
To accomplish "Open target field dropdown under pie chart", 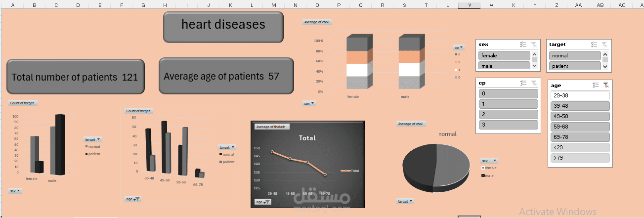I will click(x=405, y=201).
